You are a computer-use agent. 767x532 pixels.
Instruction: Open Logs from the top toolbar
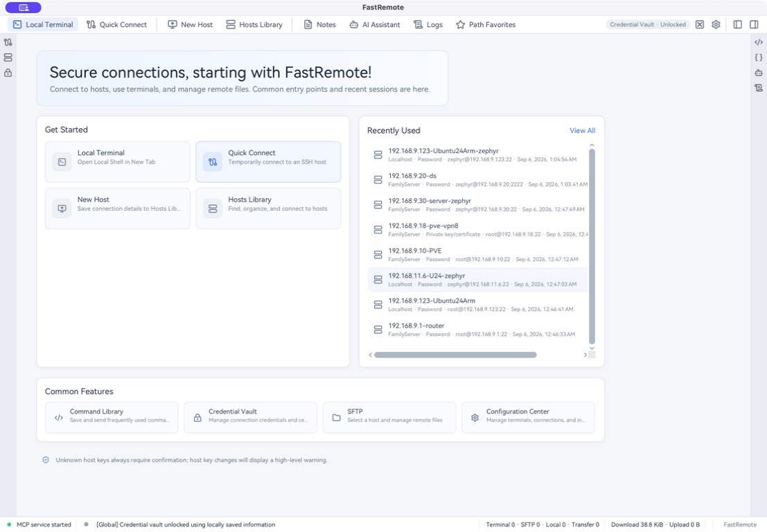(428, 24)
